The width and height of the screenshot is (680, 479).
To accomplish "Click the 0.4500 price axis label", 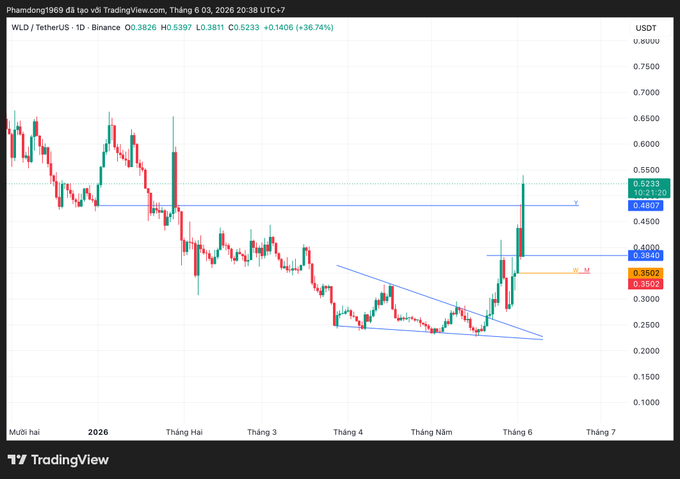I will 646,222.
